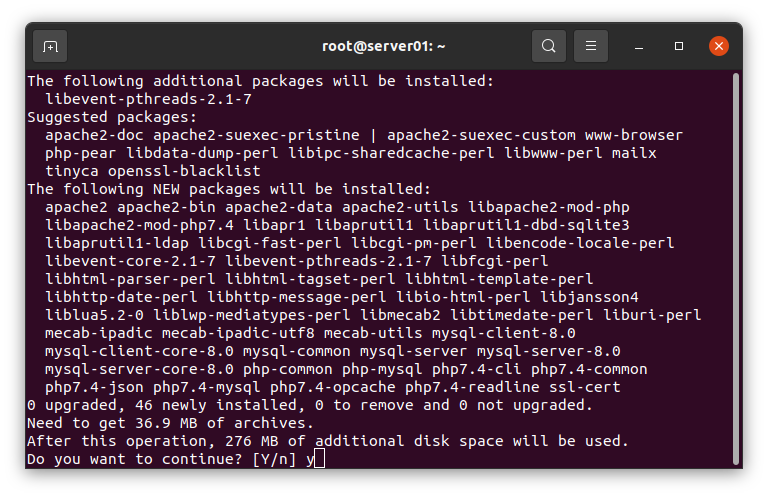The width and height of the screenshot is (768, 497).
Task: Click the 'Suggested packages:' line
Action: point(112,118)
